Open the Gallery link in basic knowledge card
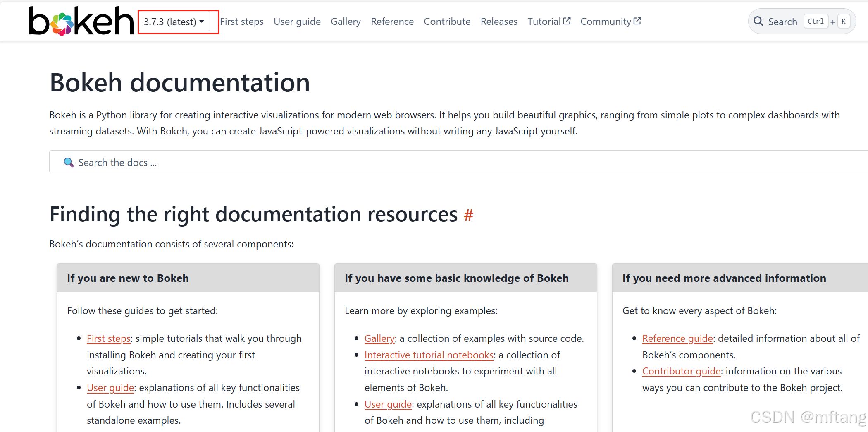Screen dimensions: 868x432 [x=379, y=338]
